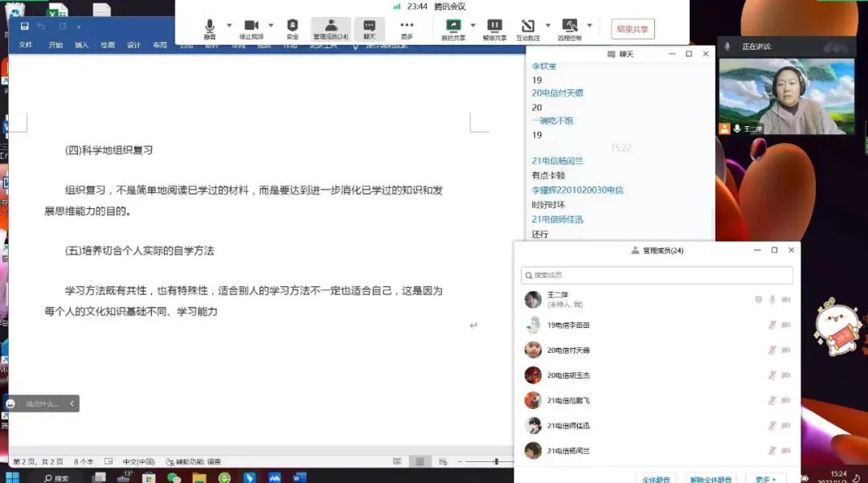This screenshot has width=868, height=483.
Task: Expand the video options arrow
Action: tap(271, 26)
